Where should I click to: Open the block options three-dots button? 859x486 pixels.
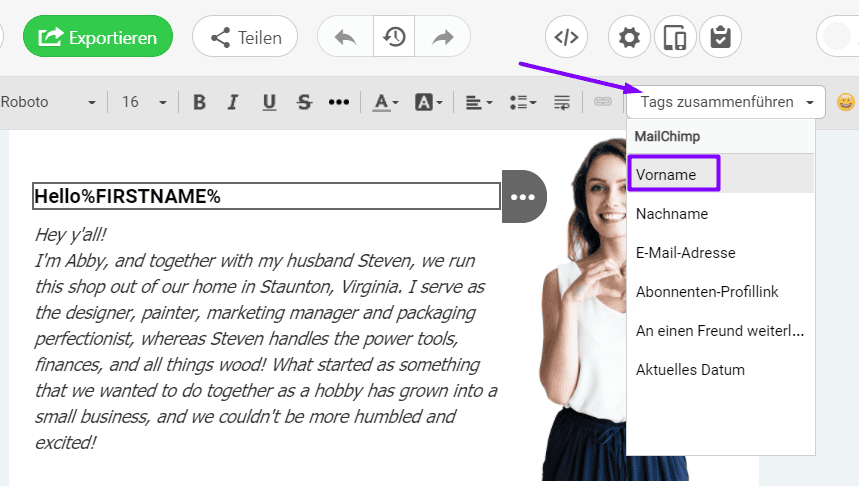click(x=524, y=197)
